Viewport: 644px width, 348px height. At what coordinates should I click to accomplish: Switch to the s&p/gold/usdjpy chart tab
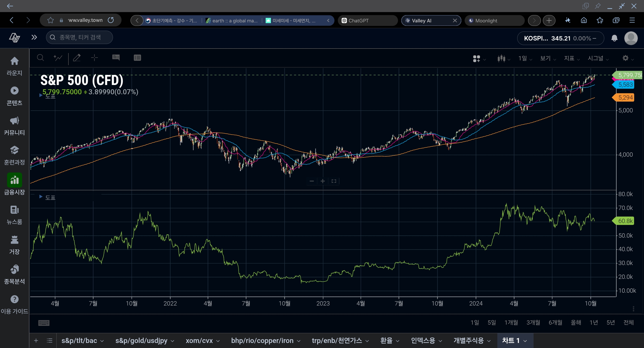[x=145, y=341]
